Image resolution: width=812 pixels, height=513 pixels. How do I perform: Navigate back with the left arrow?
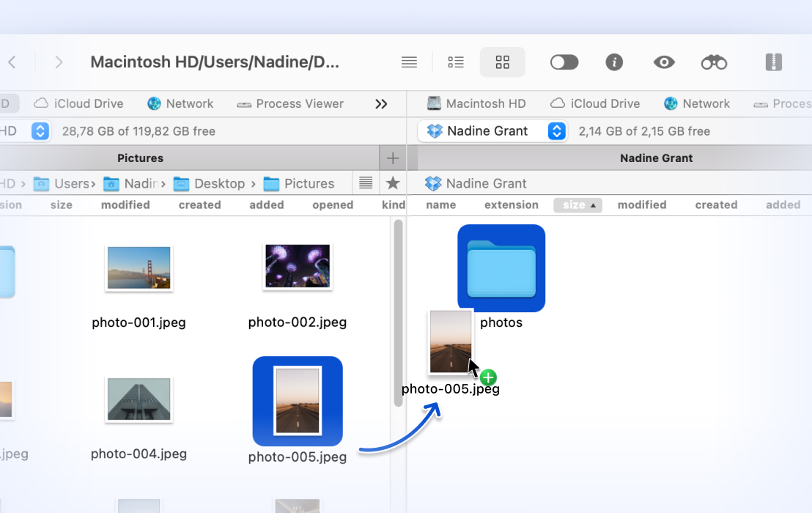(x=12, y=62)
